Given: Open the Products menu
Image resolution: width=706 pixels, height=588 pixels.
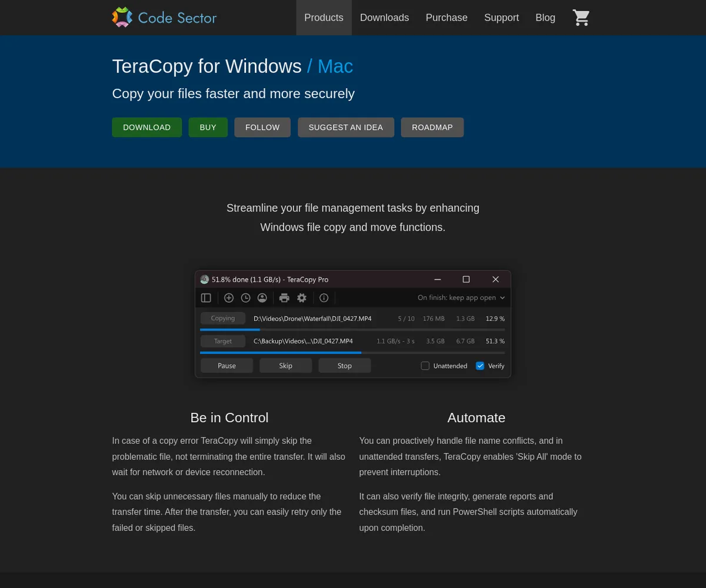Looking at the screenshot, I should (324, 18).
